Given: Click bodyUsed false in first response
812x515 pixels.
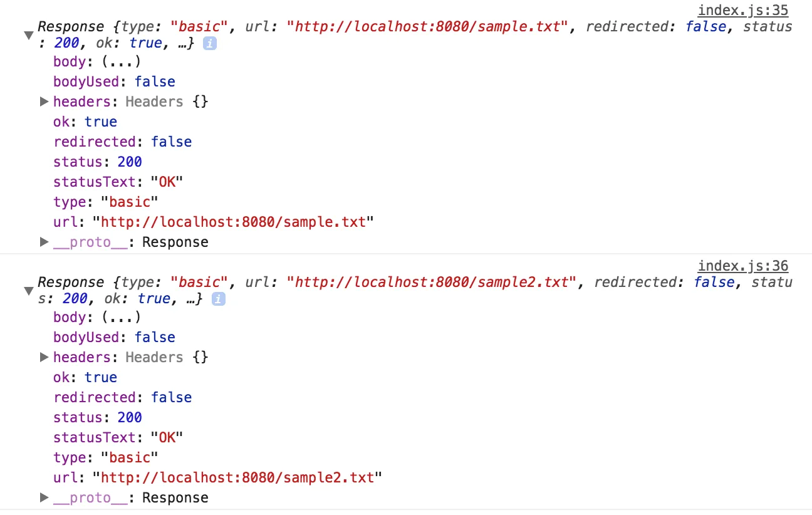Looking at the screenshot, I should [x=155, y=81].
